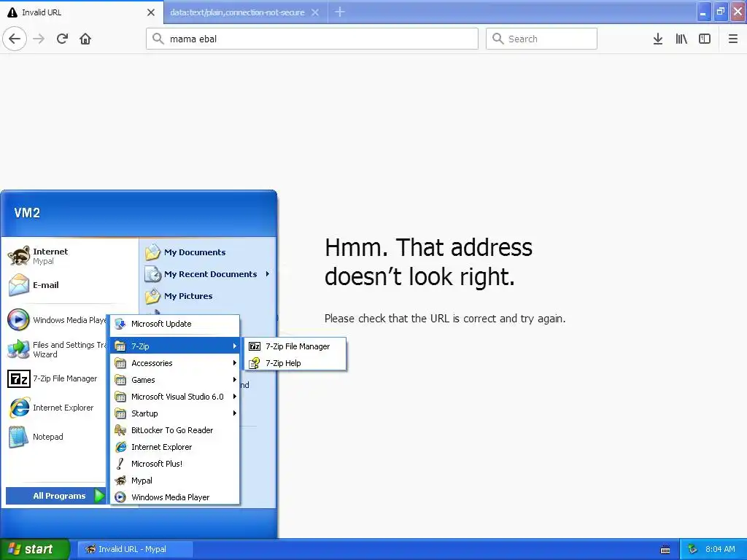Viewport: 747px width, 560px height.
Task: Select Invalid URL - Mypal taskbar button
Action: 135,549
